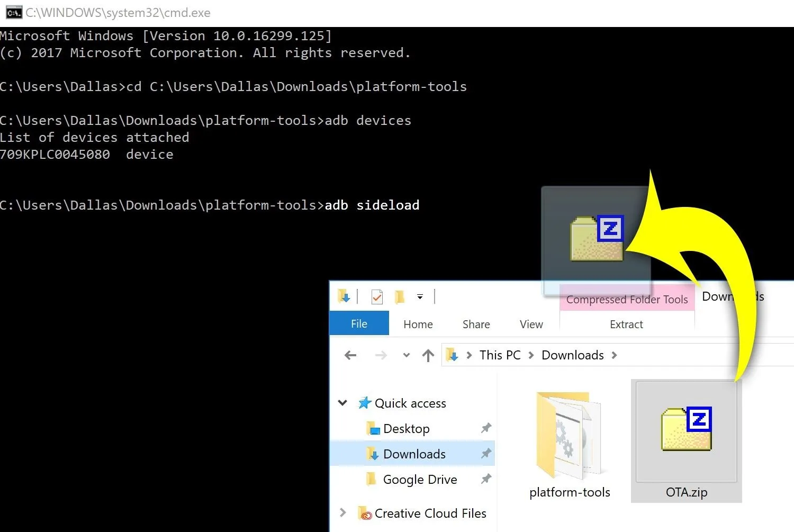
Task: Select Quick access in navigation pane
Action: click(410, 403)
